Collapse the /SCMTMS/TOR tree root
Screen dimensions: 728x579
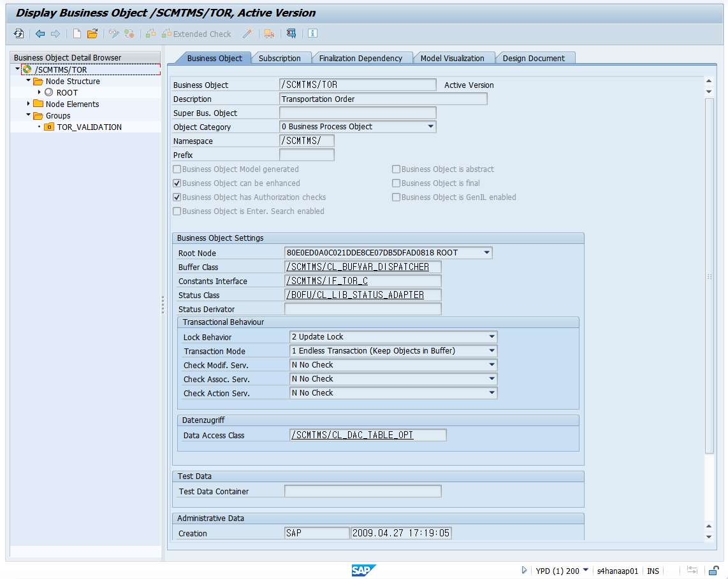point(18,69)
